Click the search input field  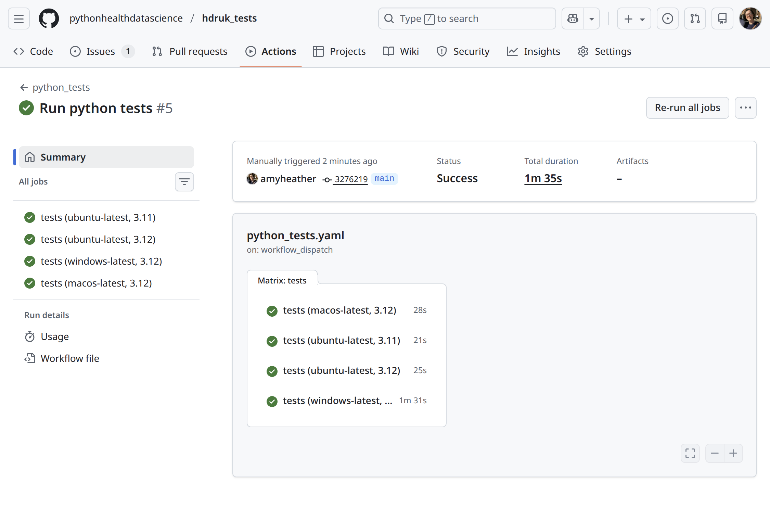click(467, 18)
